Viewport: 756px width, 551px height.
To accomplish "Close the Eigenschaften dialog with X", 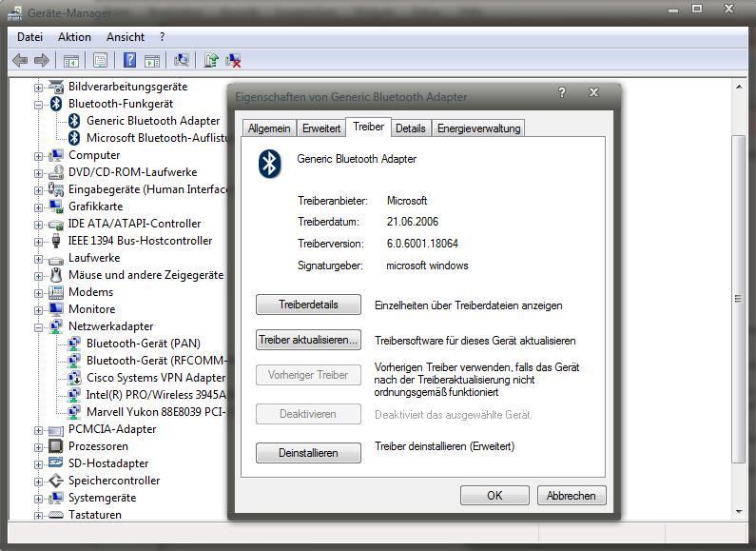I will [594, 92].
